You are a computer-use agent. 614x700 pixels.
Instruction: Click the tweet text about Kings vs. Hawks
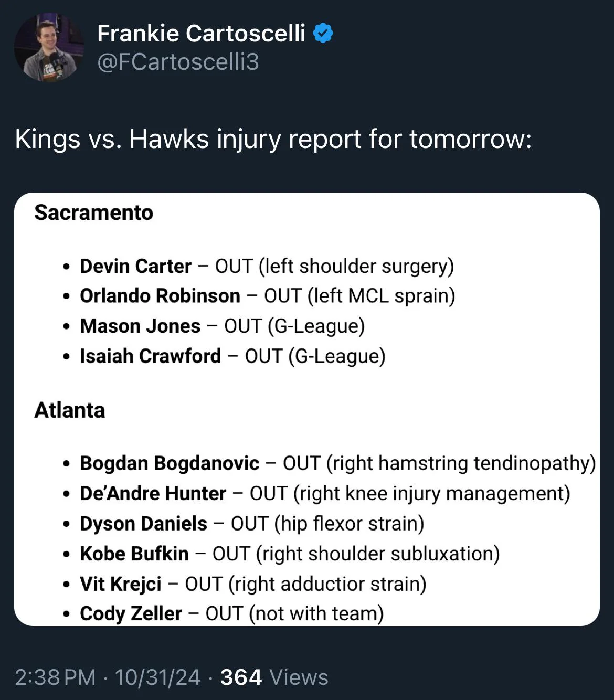click(273, 139)
